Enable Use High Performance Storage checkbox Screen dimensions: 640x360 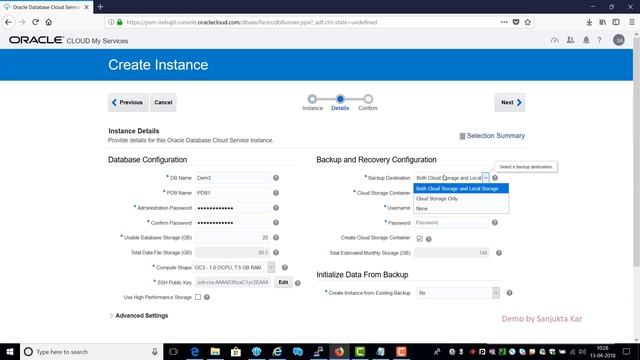[198, 297]
